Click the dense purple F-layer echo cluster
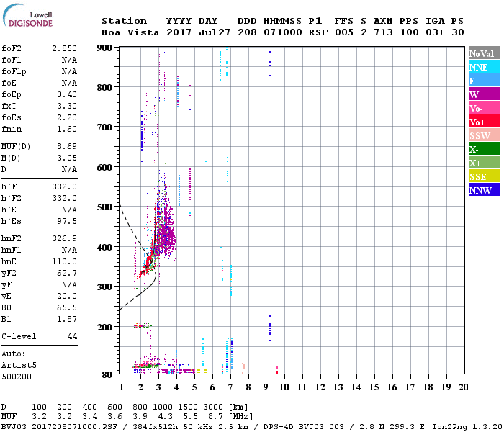 166,231
